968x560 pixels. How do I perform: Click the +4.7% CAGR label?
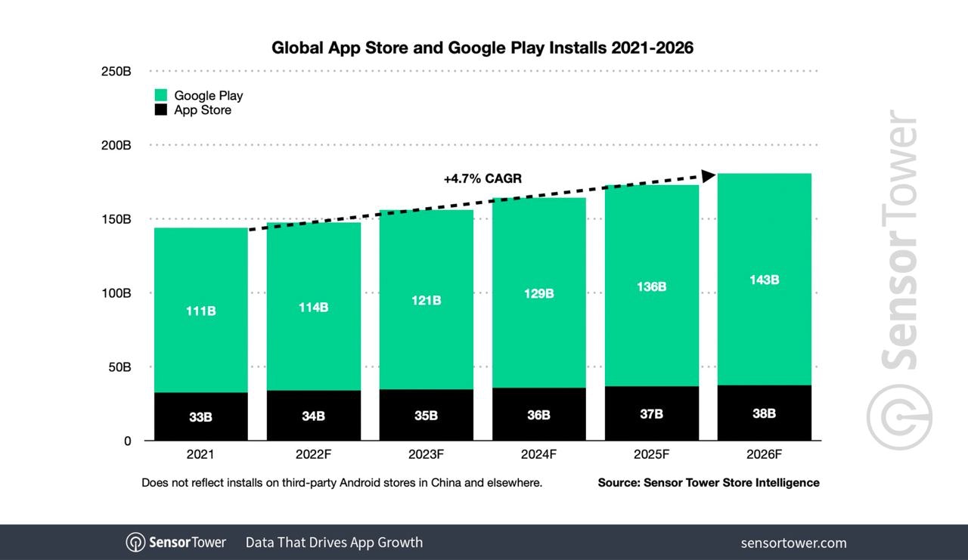[x=482, y=179]
